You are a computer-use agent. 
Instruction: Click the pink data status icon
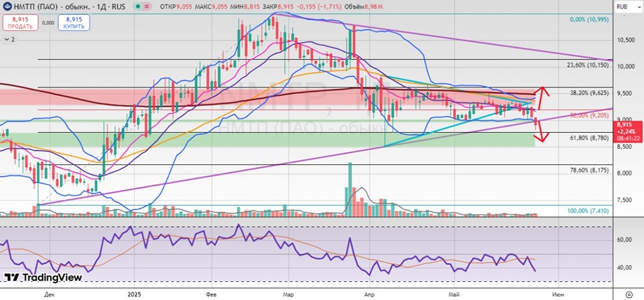[147, 7]
